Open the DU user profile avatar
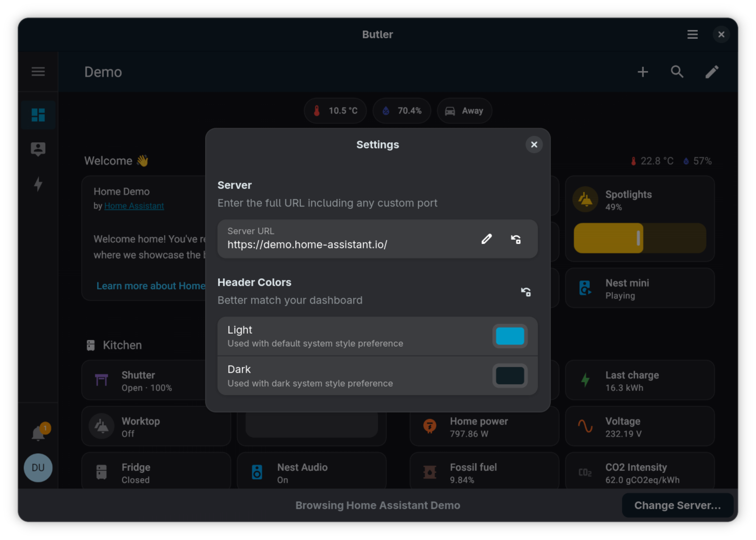 click(38, 468)
